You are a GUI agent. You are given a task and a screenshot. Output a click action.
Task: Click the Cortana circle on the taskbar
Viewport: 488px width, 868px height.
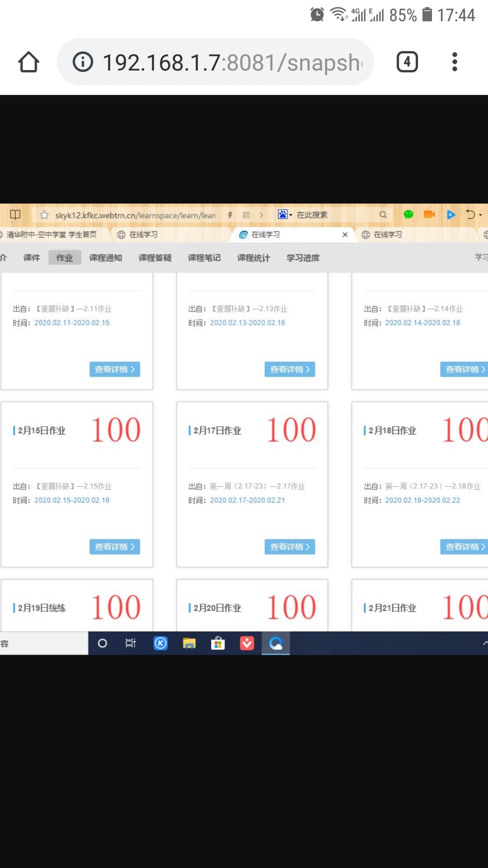click(x=103, y=643)
